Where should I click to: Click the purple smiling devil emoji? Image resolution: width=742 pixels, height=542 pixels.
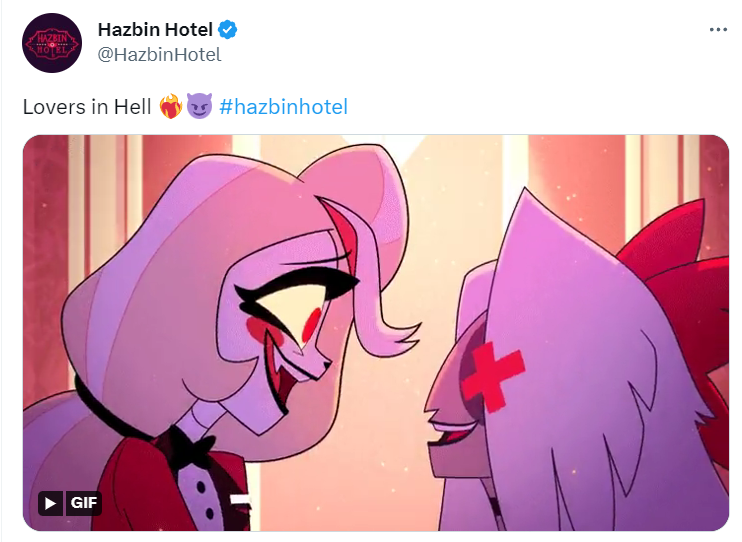199,106
